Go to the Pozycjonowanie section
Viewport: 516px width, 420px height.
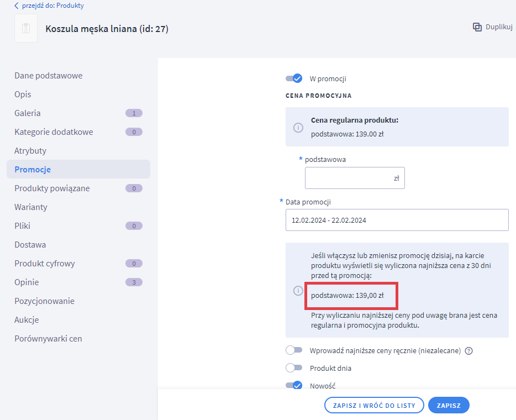coord(44,301)
